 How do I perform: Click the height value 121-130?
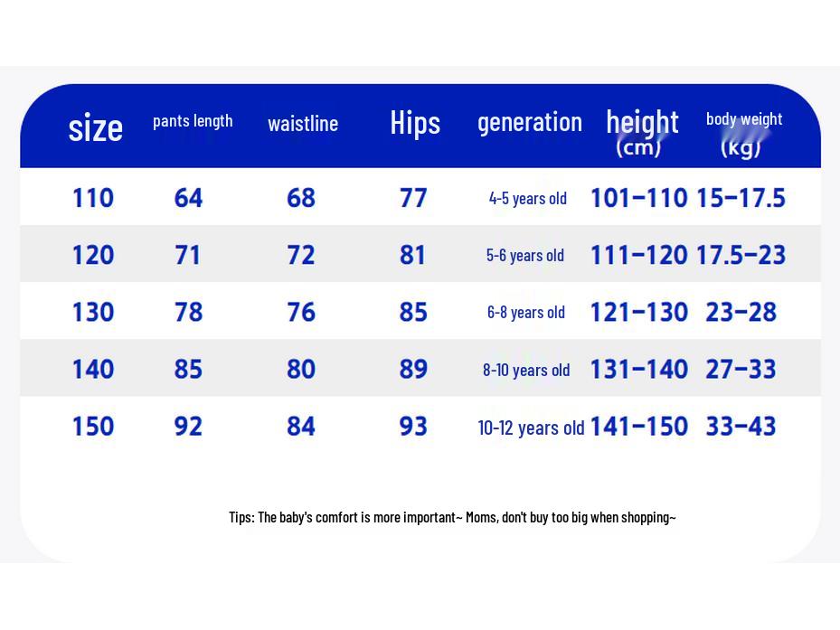(x=638, y=312)
